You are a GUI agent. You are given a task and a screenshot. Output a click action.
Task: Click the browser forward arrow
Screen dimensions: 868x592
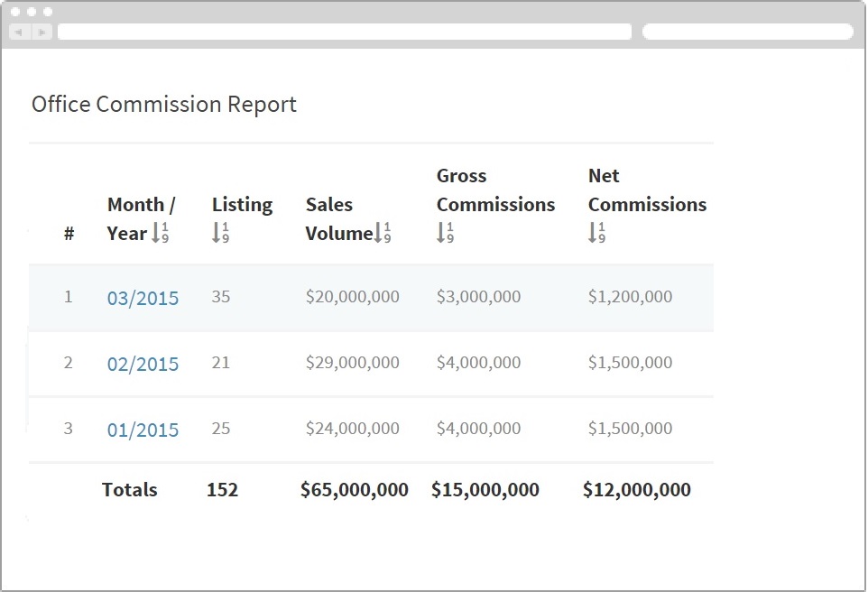point(42,31)
